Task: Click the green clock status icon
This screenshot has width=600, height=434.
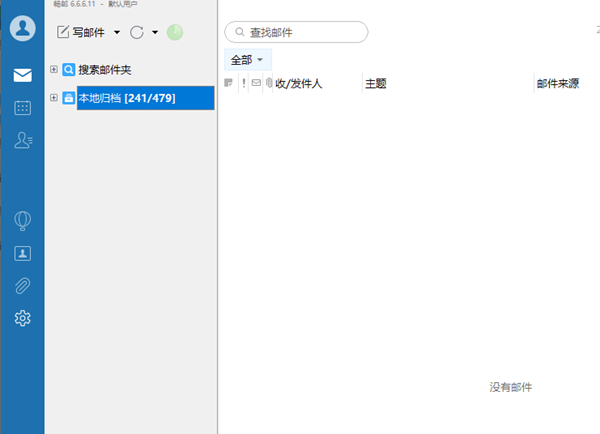Action: coord(175,33)
